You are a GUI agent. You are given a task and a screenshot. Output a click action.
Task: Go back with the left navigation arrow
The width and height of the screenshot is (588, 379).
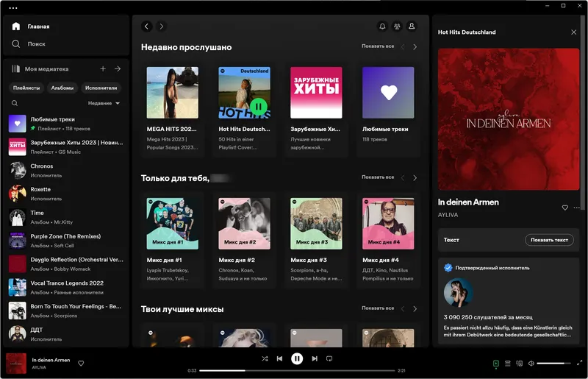pyautogui.click(x=146, y=26)
